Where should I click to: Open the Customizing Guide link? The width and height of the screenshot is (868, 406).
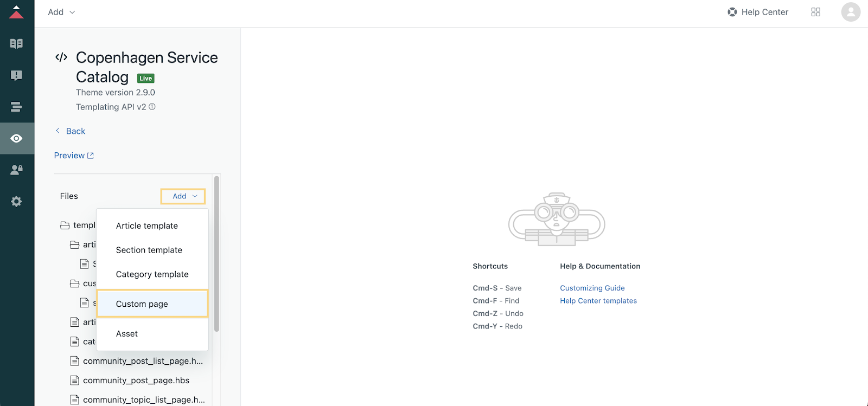[592, 288]
